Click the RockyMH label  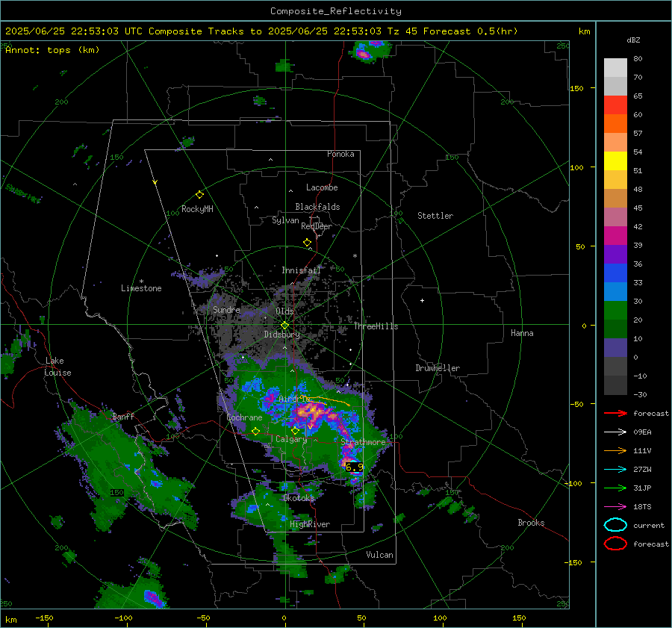[197, 209]
